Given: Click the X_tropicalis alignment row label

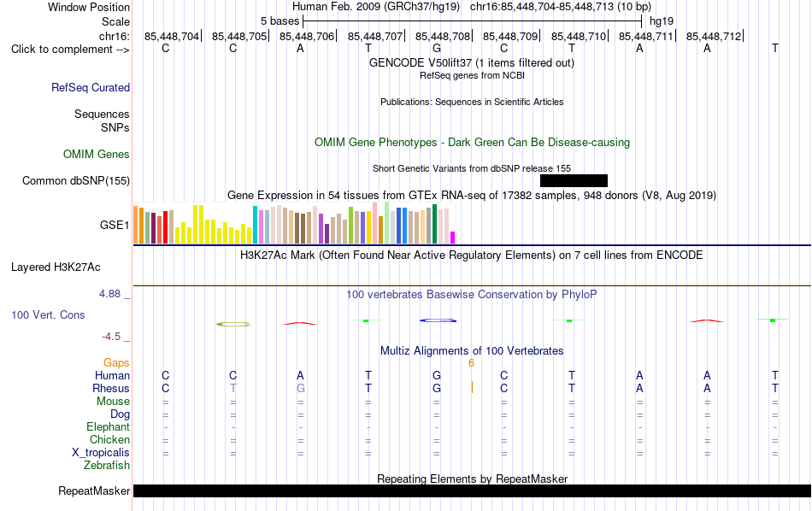Looking at the screenshot, I should pos(101,453).
